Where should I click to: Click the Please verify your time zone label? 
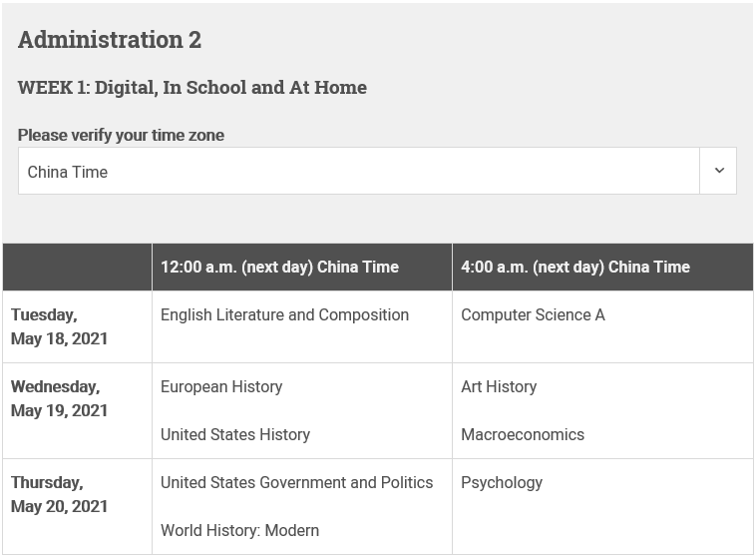click(121, 135)
